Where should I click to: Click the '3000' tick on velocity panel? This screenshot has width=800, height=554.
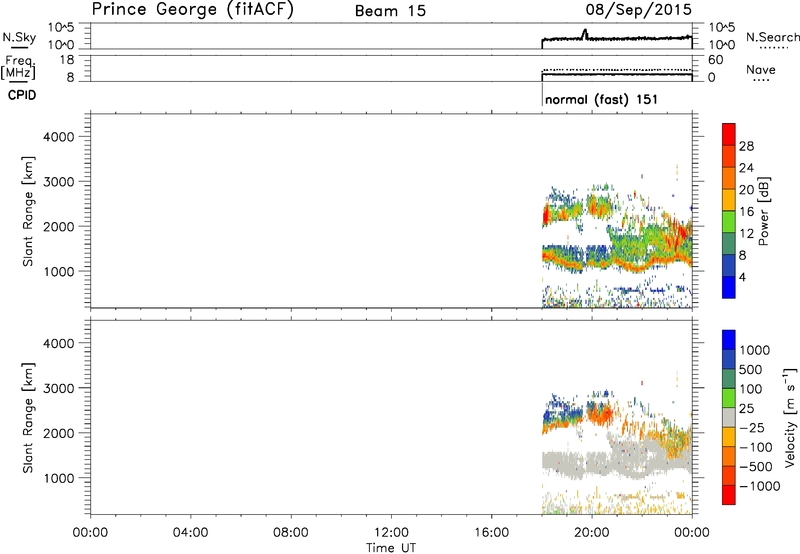point(59,388)
